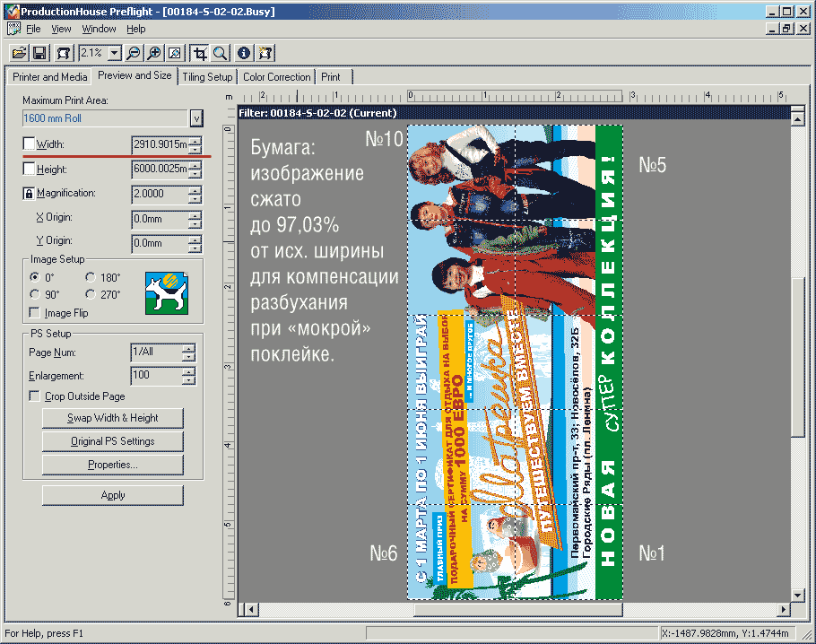
Task: Check the Image Flip checkbox
Action: tap(35, 312)
